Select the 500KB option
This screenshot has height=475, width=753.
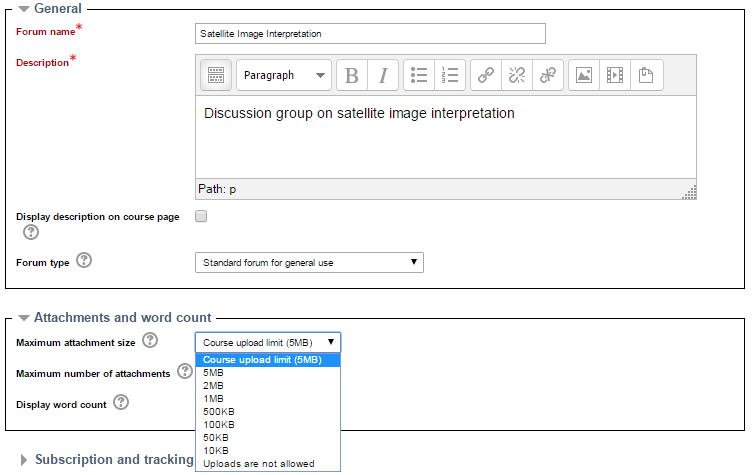click(268, 412)
